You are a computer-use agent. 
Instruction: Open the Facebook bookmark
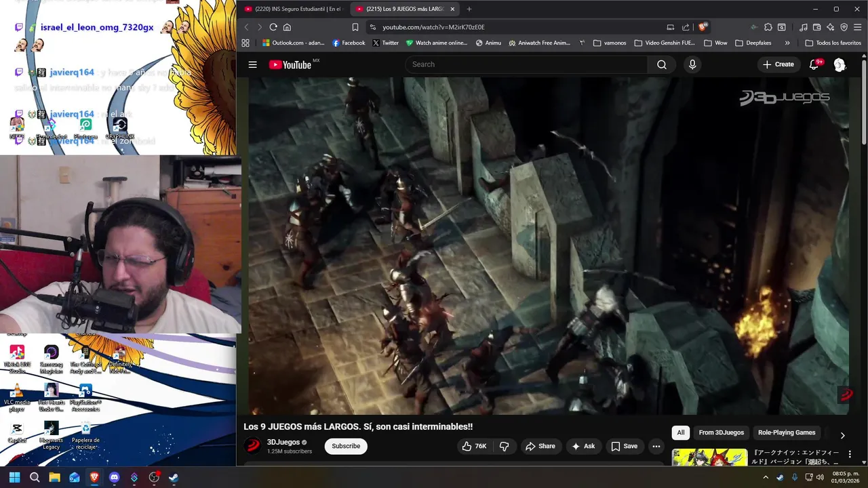click(349, 43)
